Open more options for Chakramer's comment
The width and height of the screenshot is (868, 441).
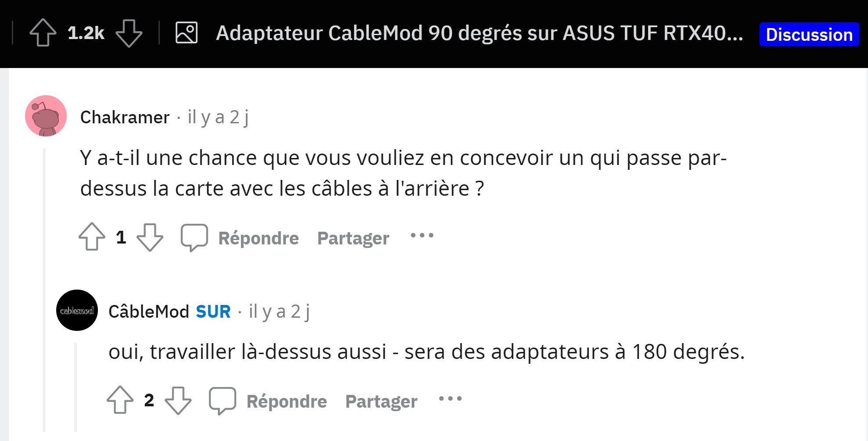coord(422,236)
